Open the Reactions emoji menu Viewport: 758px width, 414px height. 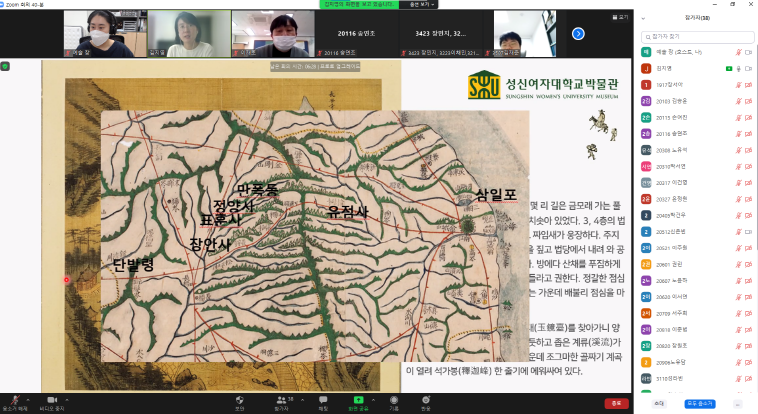tap(425, 402)
